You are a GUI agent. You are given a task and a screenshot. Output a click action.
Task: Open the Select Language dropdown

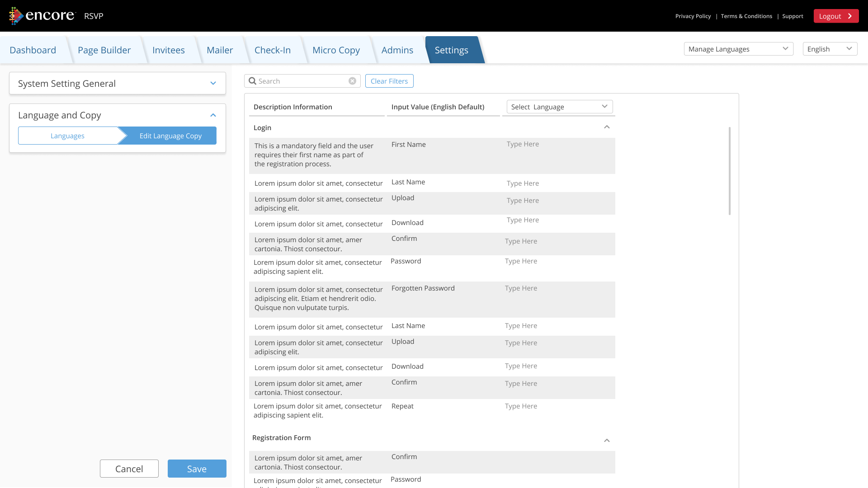pyautogui.click(x=559, y=107)
